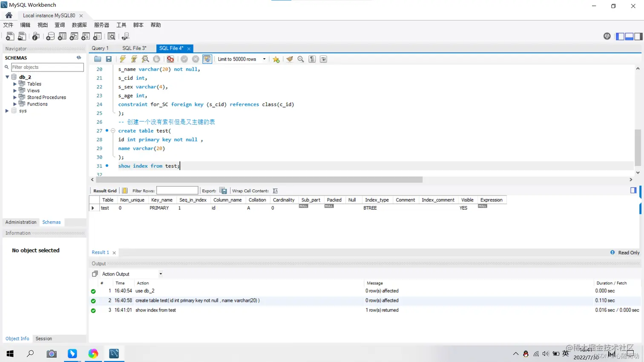Toggle the left sidebar panel
644x362 pixels.
(620, 36)
